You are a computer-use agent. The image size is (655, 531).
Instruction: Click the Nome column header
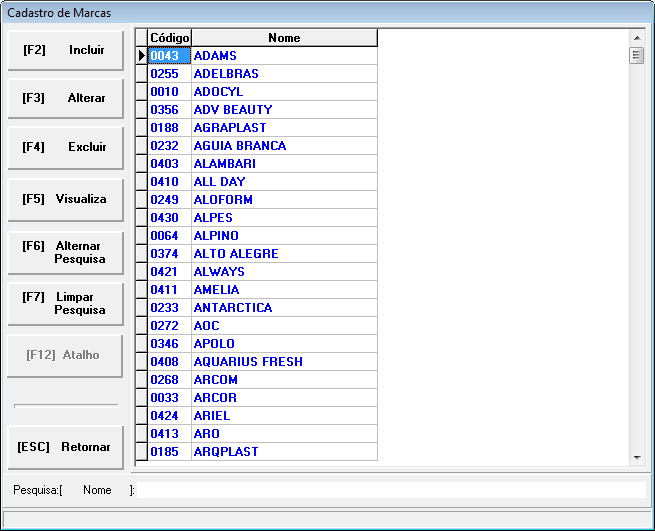tap(284, 38)
